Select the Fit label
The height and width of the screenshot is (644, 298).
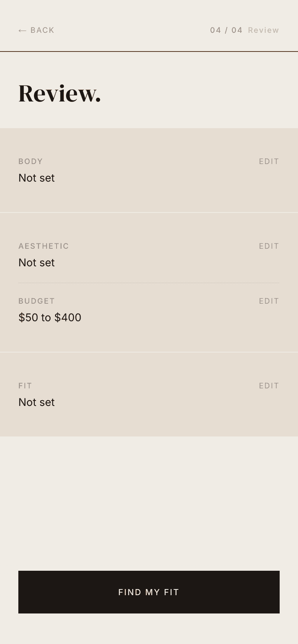coord(25,386)
